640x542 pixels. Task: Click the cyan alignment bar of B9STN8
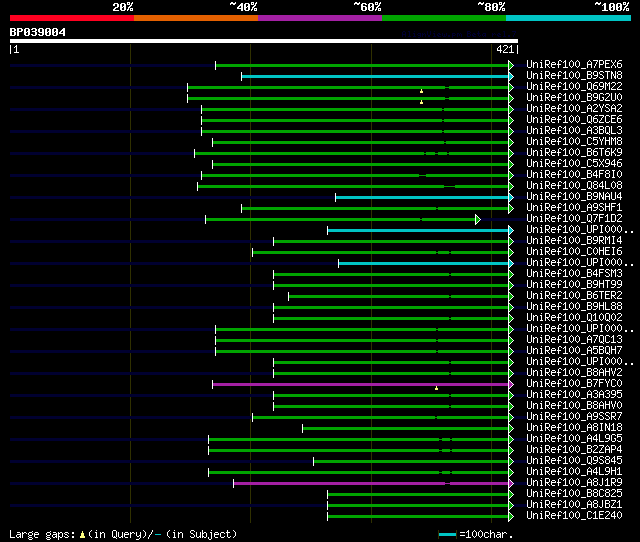375,76
